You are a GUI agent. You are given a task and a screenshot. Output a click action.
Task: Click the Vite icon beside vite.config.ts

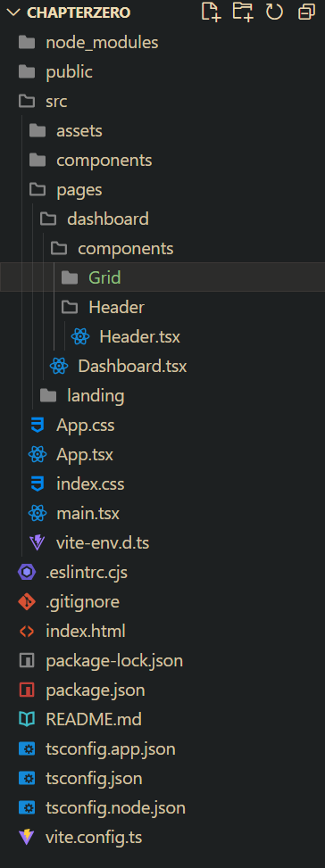pyautogui.click(x=27, y=837)
